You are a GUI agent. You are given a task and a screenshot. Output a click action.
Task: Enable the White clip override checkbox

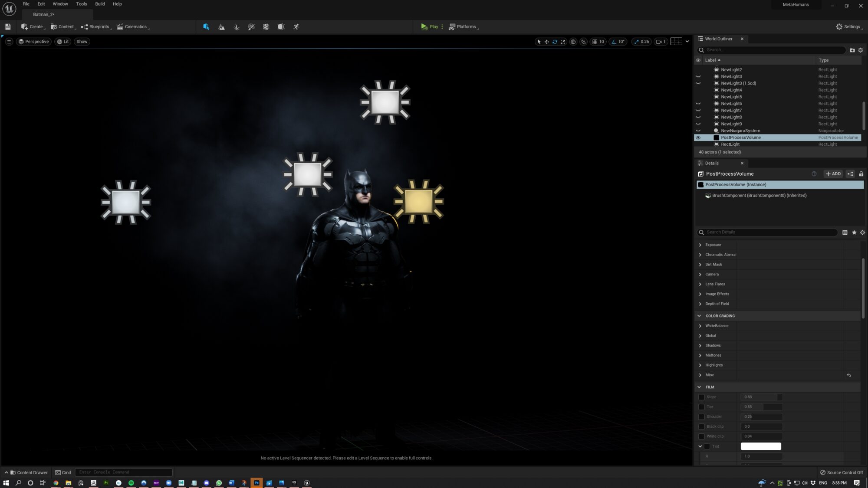701,436
